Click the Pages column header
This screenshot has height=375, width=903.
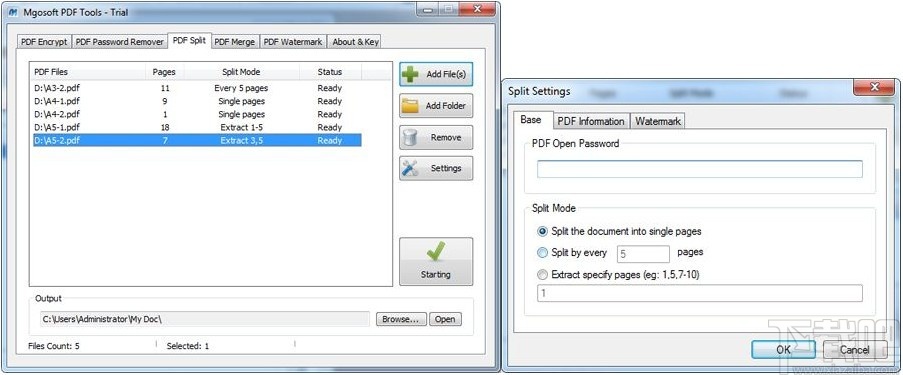[x=165, y=72]
